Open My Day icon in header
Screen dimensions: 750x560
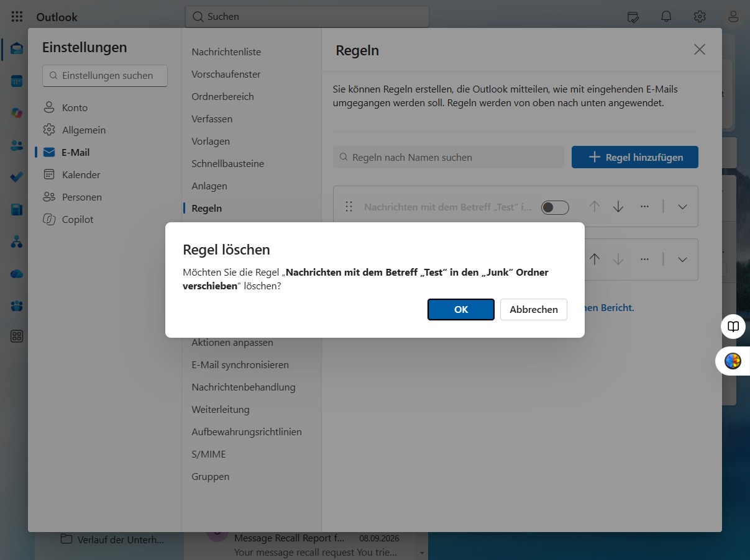[x=633, y=17]
